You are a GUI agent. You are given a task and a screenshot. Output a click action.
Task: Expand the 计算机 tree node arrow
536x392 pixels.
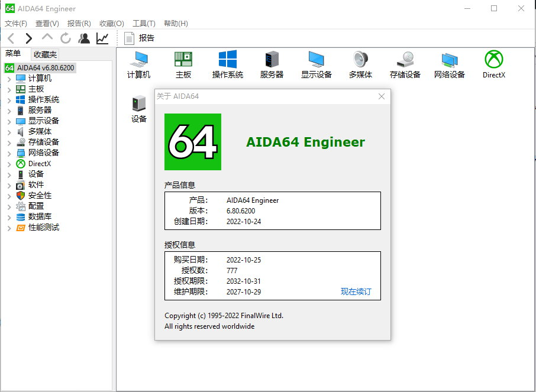[9, 79]
